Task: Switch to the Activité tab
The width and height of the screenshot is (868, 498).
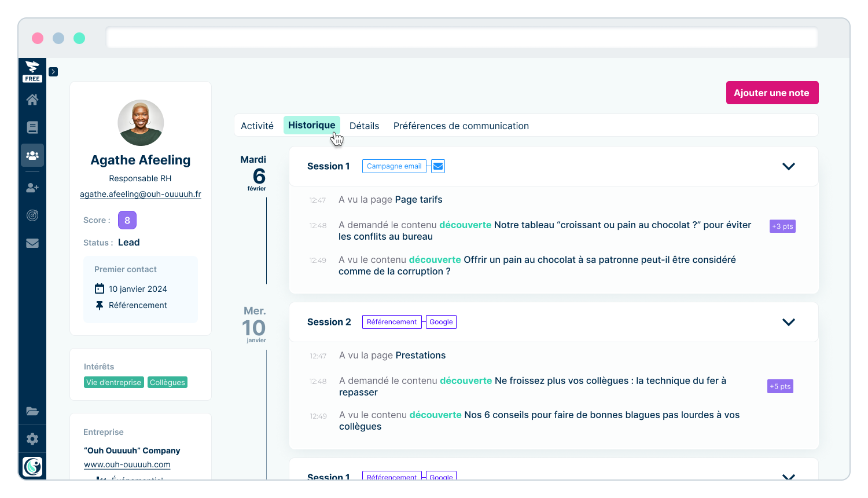Action: 257,126
